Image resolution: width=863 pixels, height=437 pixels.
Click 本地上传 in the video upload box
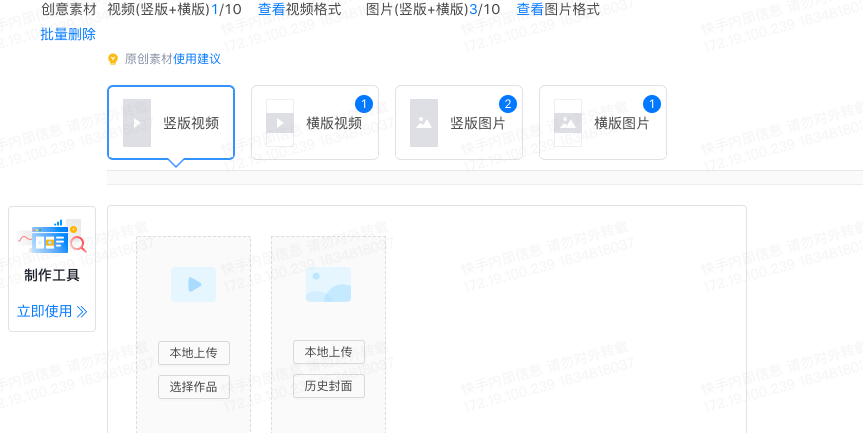[194, 353]
